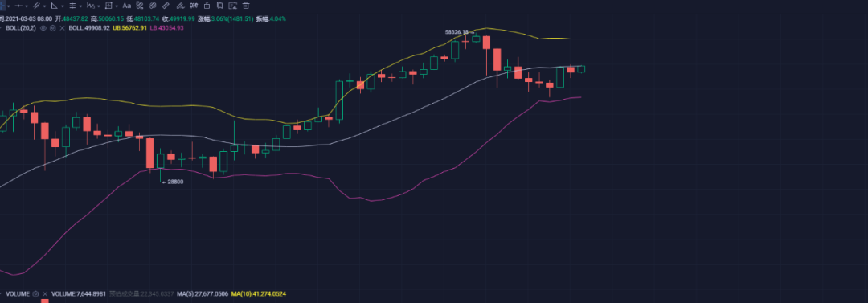This screenshot has height=303, width=868.
Task: Click the trash delete drawings icon
Action: pos(246,6)
